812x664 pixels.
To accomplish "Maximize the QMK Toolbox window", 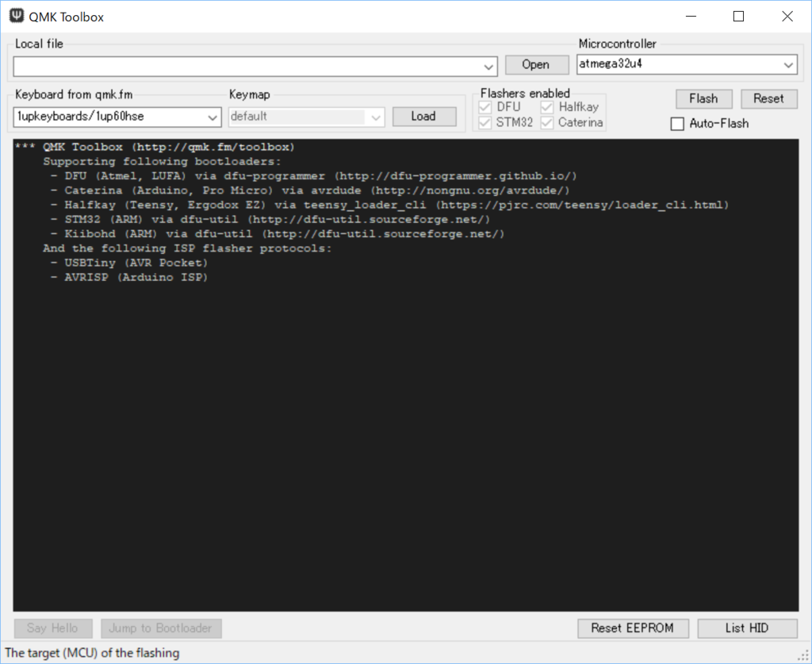I will pos(739,16).
